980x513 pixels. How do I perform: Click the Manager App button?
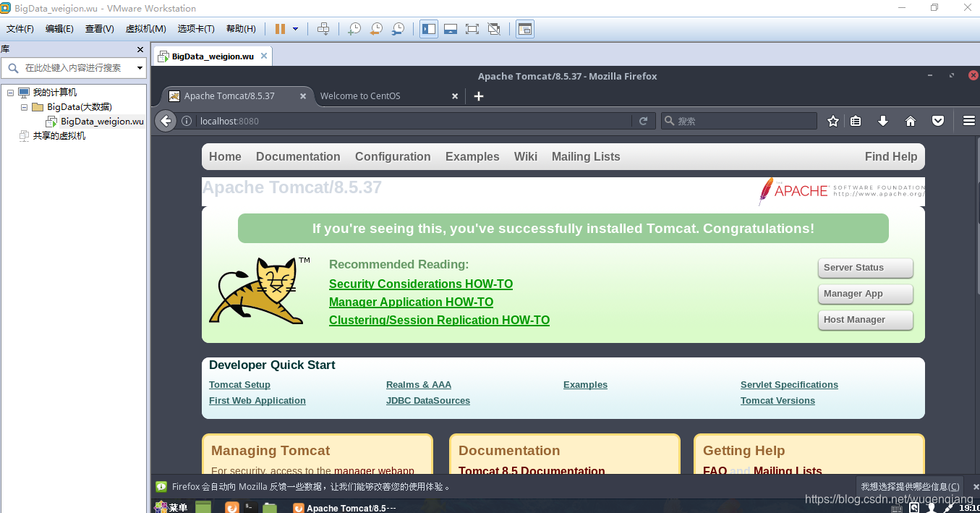pyautogui.click(x=866, y=294)
